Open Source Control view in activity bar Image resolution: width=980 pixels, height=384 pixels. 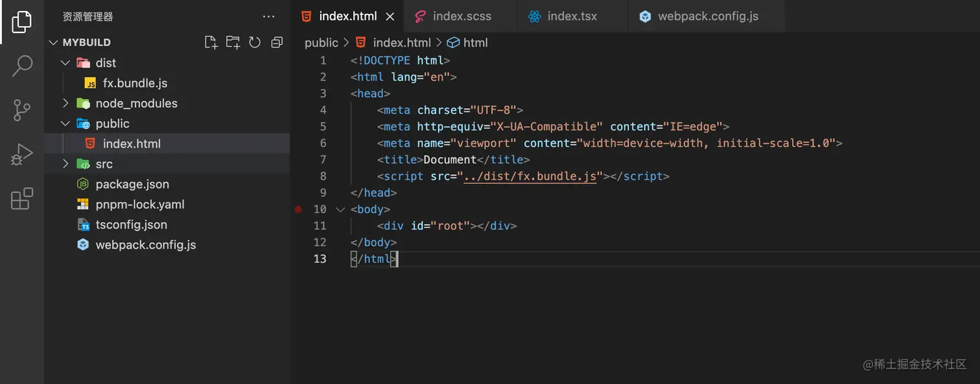click(22, 110)
